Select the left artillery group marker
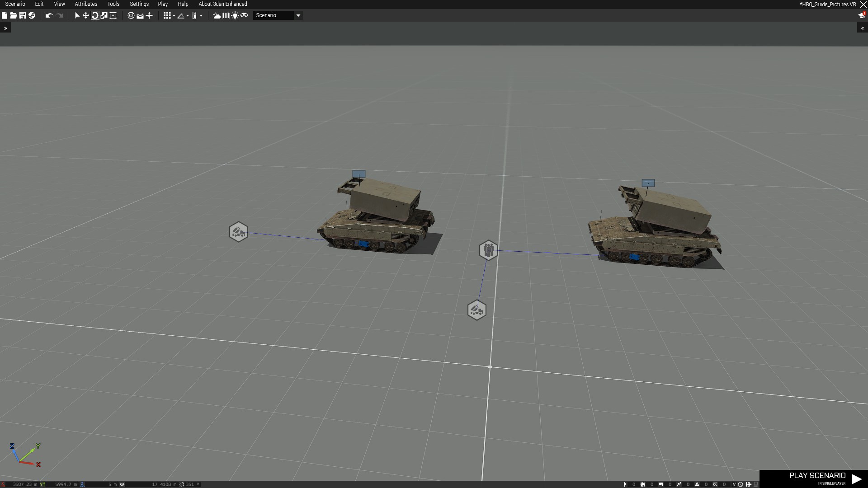Image resolution: width=868 pixels, height=488 pixels. pyautogui.click(x=238, y=232)
